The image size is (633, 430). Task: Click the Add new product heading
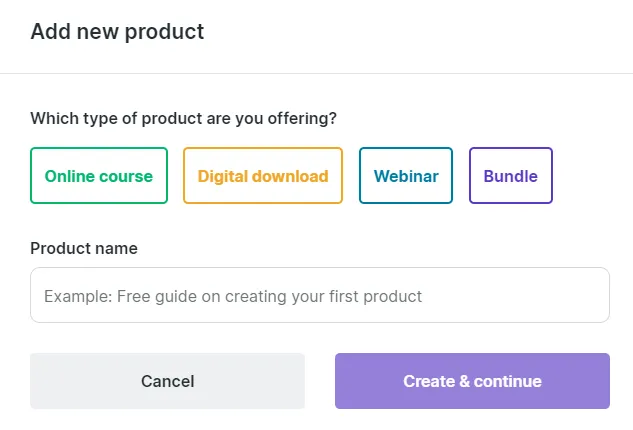[117, 32]
